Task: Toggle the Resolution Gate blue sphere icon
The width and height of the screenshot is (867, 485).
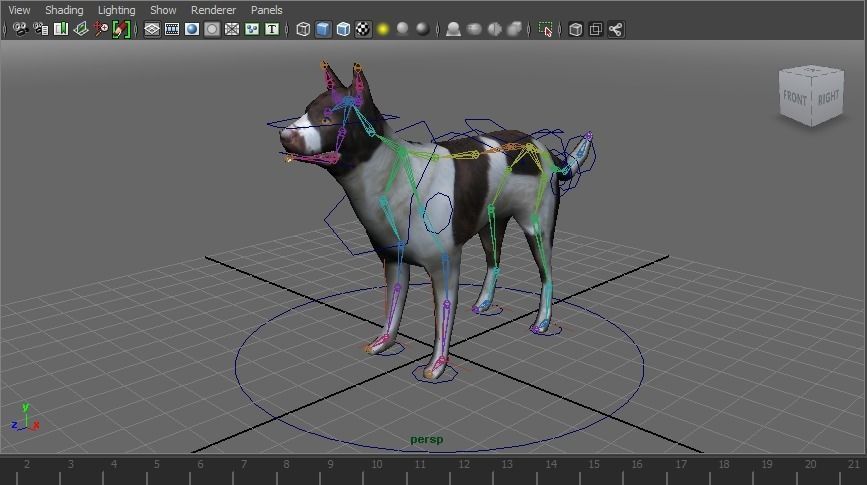Action: [x=192, y=29]
